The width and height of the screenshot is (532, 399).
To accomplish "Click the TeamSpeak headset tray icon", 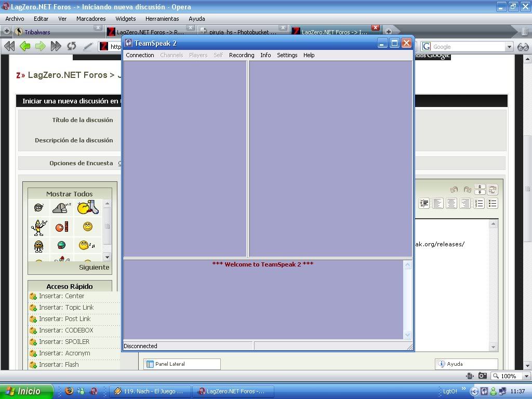I will (x=484, y=391).
